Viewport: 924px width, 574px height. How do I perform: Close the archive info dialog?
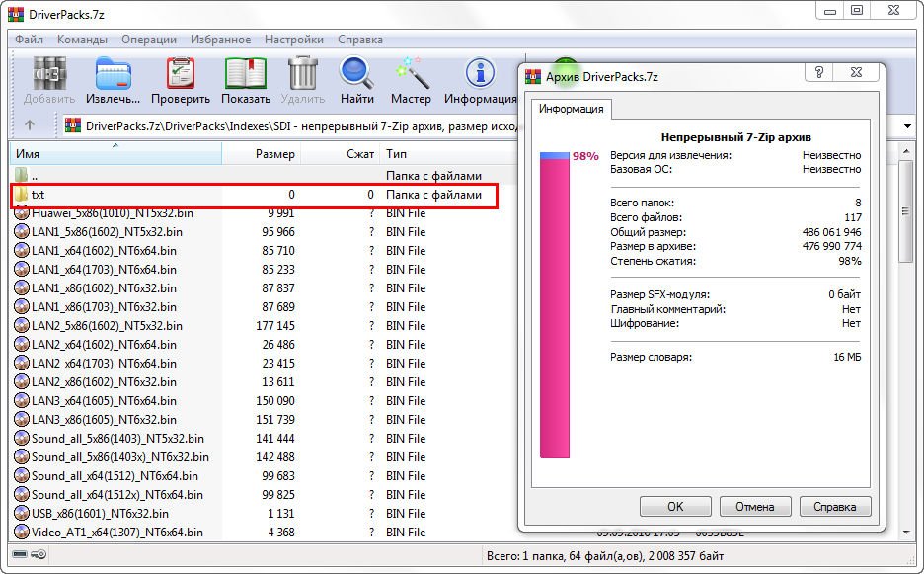click(857, 72)
